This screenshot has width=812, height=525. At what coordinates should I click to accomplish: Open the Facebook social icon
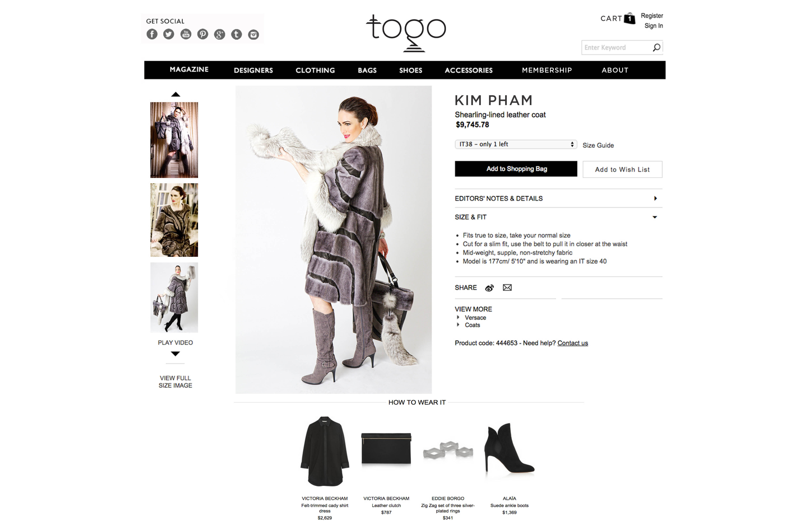(x=152, y=34)
